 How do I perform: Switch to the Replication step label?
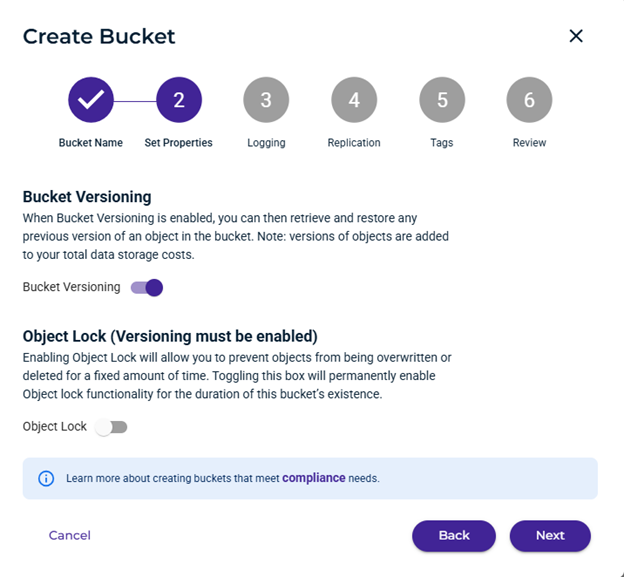click(354, 142)
